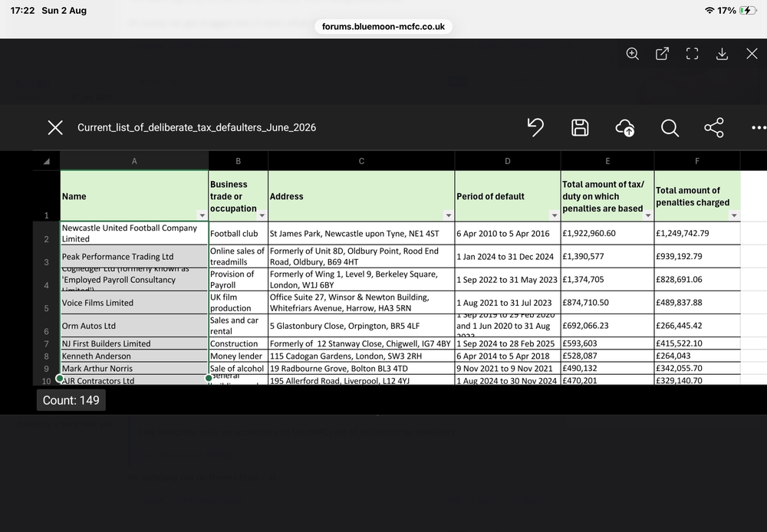
Task: Download the attachment file
Action: coord(722,54)
